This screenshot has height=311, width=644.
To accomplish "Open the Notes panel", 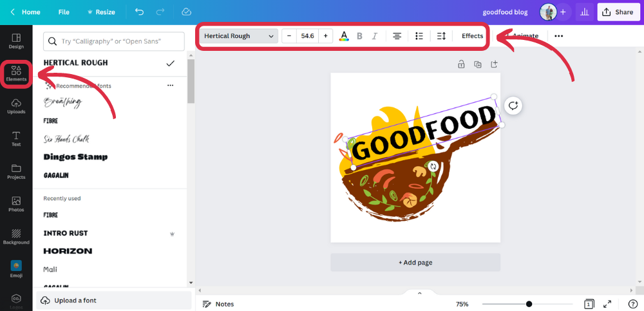I will point(218,304).
